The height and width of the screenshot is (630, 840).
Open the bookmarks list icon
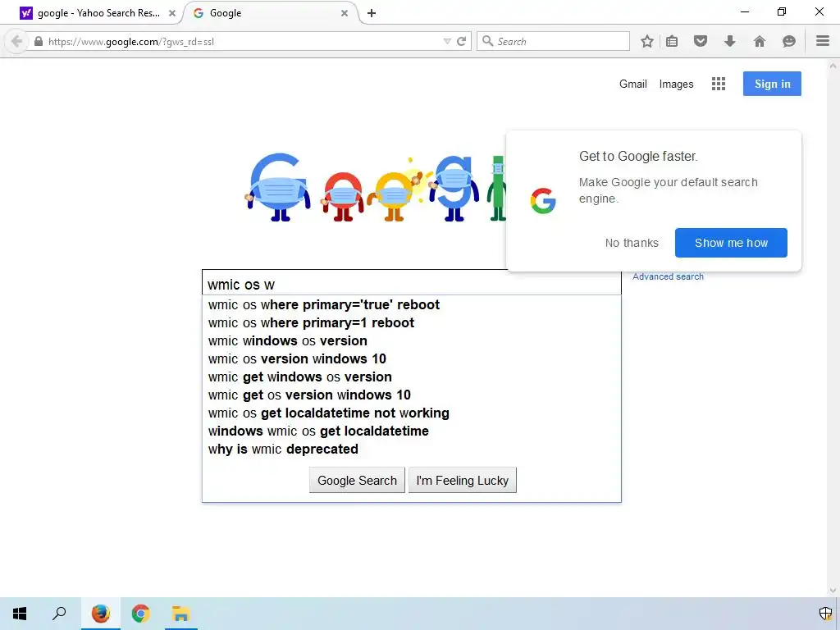[x=672, y=41]
